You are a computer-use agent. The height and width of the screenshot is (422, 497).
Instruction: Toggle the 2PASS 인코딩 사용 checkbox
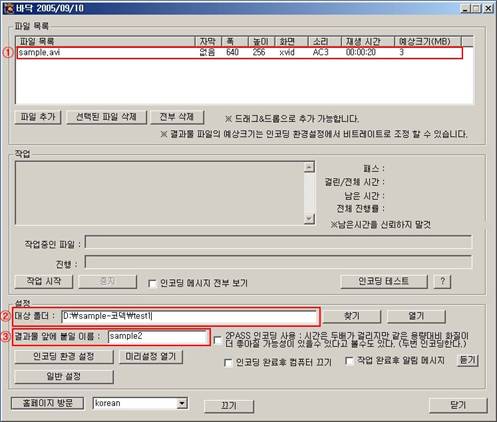pyautogui.click(x=218, y=341)
